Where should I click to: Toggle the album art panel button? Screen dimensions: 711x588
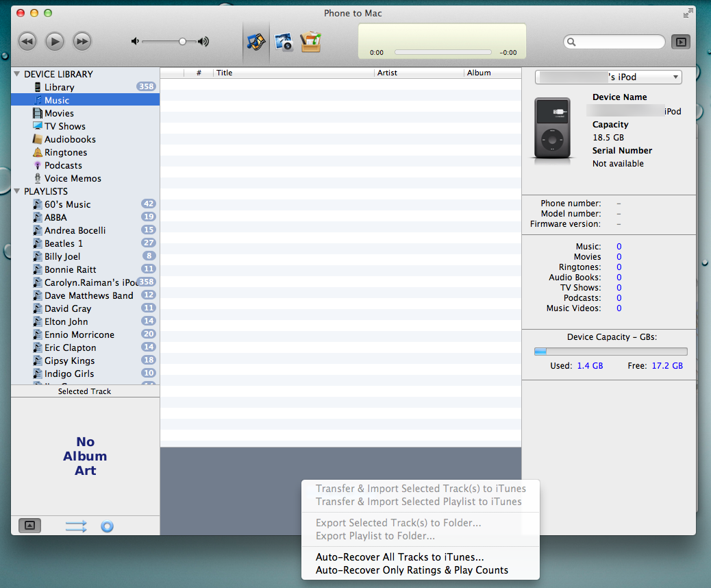tap(29, 526)
